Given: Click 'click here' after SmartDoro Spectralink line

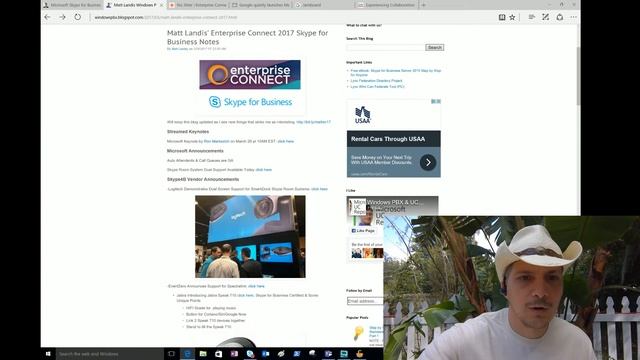Looking at the screenshot, I should tap(256, 286).
